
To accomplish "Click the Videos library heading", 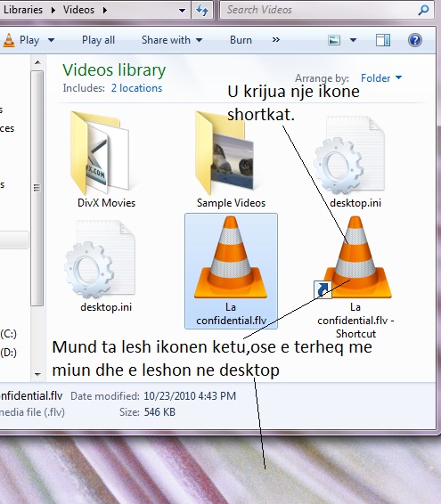I will click(x=114, y=70).
